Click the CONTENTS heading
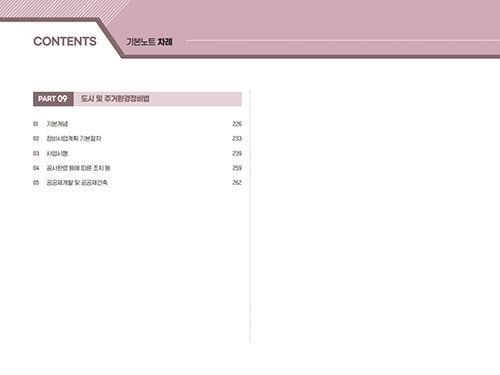 point(65,41)
